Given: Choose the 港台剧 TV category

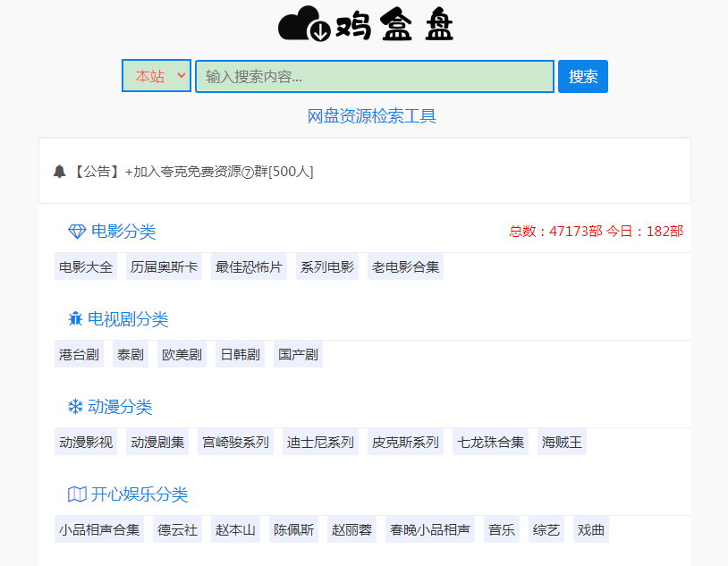Looking at the screenshot, I should [78, 353].
